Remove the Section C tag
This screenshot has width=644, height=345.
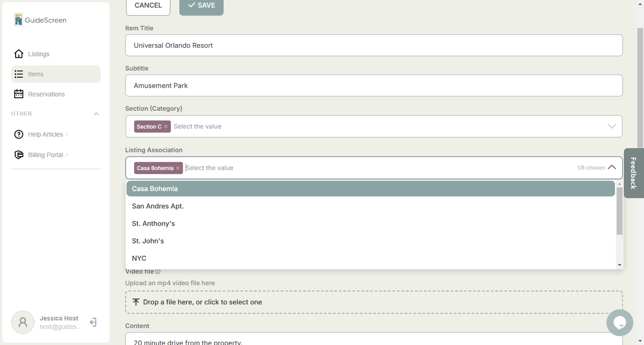[166, 127]
